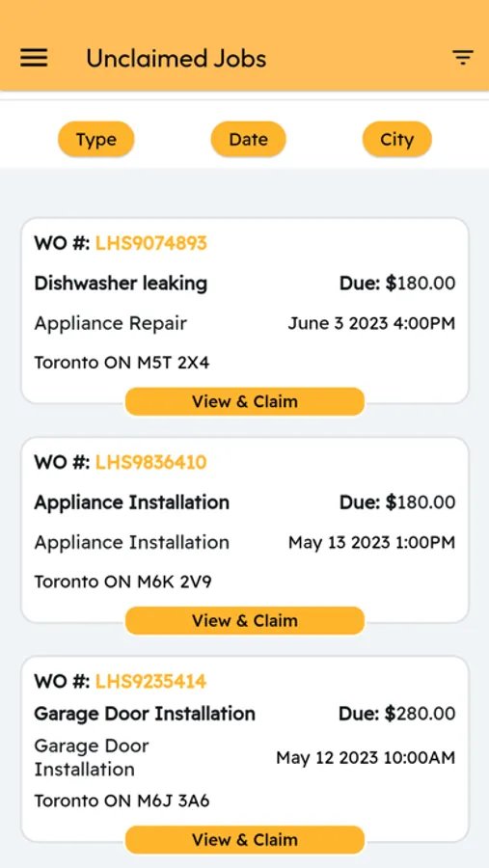Tap the Toronto ON M5T 2X4 address
The width and height of the screenshot is (489, 868).
[x=122, y=364]
